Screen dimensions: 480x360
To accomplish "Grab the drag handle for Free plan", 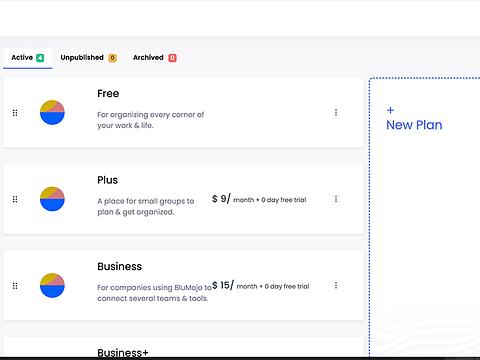I will coord(15,113).
